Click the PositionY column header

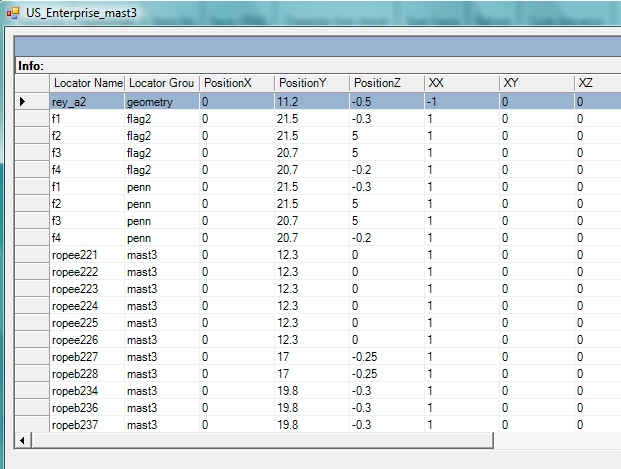click(312, 83)
